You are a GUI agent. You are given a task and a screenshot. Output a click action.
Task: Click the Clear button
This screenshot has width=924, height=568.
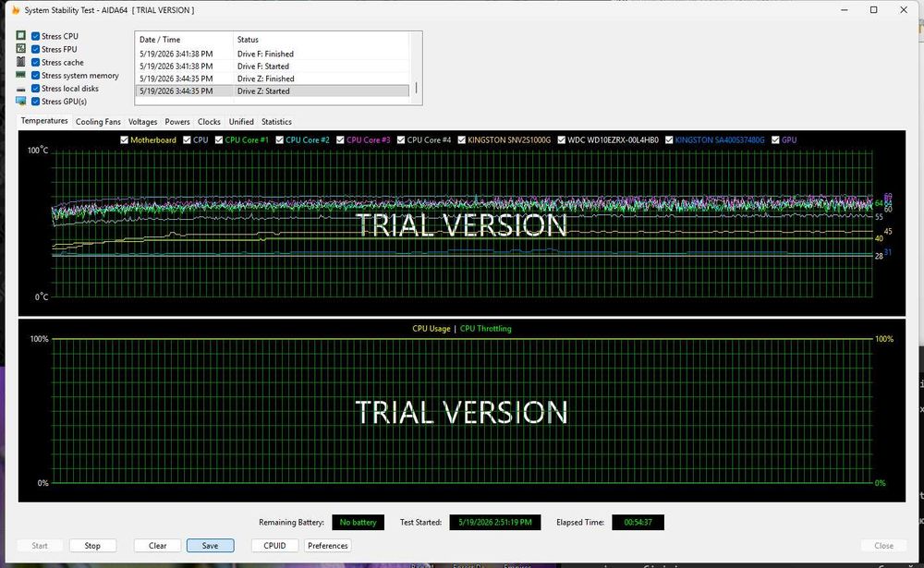[157, 546]
